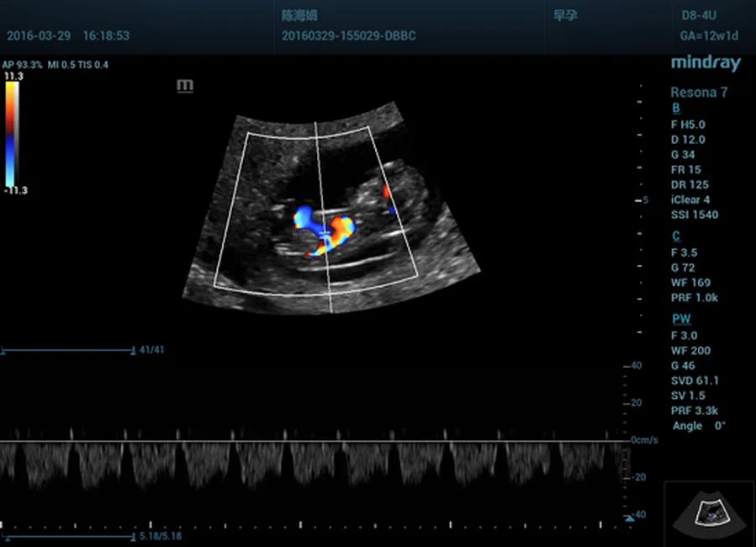Open the thumbnail preview in bottom-right corner
Screen dimensions: 756x547
(709, 511)
